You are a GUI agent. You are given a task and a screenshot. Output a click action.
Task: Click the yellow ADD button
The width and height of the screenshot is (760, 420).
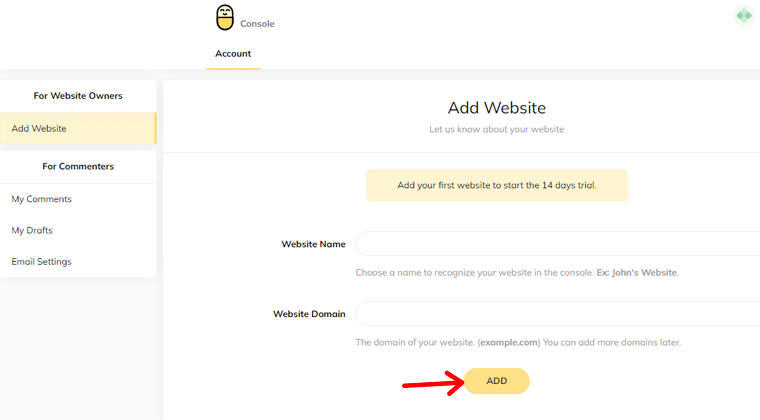(497, 381)
